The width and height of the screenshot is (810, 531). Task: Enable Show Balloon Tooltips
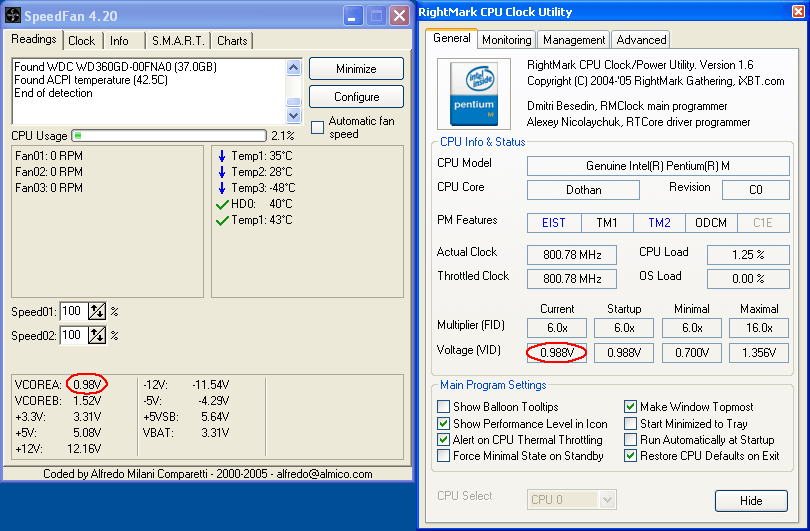(443, 407)
